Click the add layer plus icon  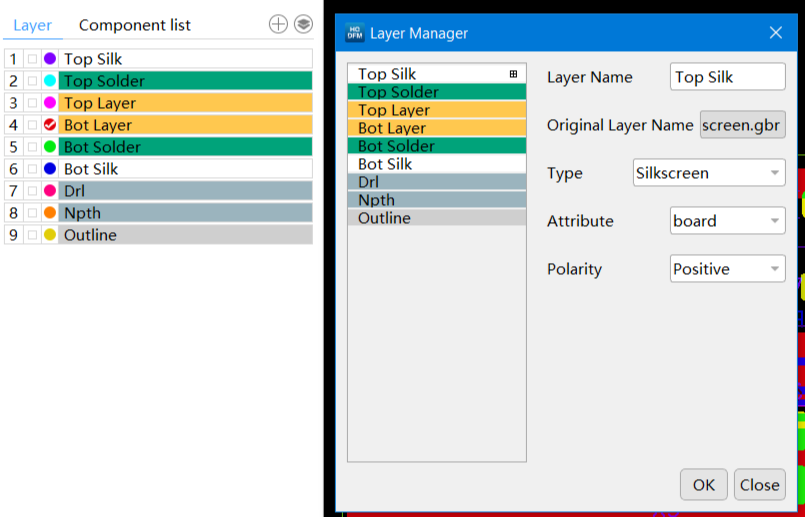click(x=278, y=24)
